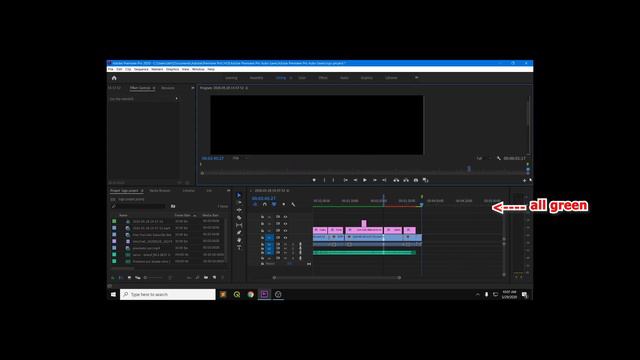Select the Slip tool
This screenshot has height=360, width=640.
coord(239,225)
